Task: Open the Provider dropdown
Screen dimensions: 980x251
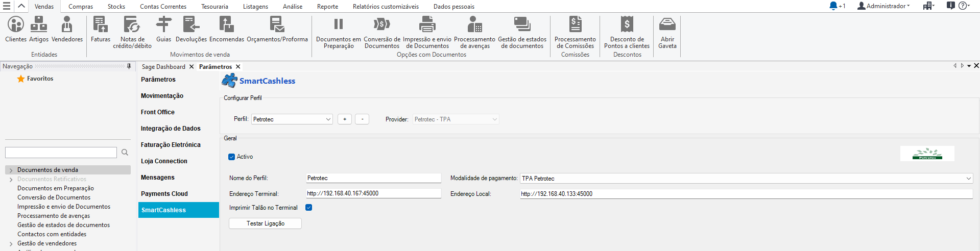Action: coord(456,119)
